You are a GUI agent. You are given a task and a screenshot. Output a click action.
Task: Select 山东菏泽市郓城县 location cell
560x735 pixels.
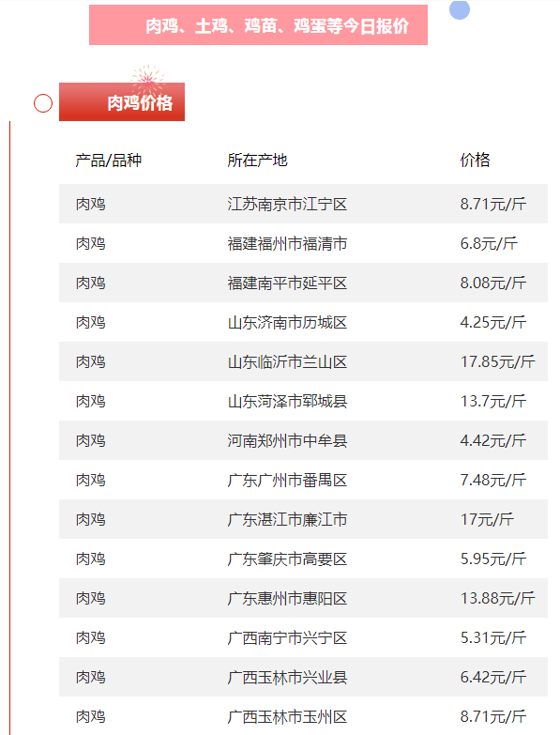(287, 401)
